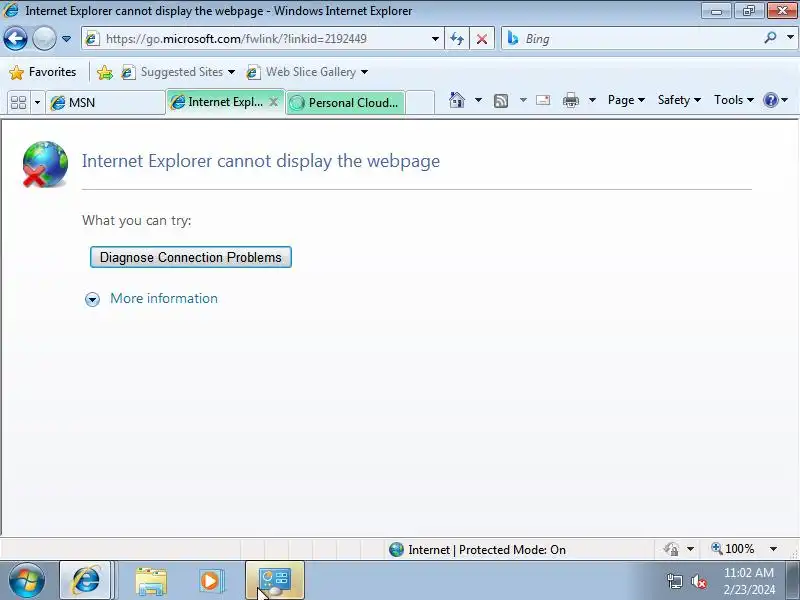Open the search provider dropdown arrow
The image size is (800, 600).
pos(790,38)
